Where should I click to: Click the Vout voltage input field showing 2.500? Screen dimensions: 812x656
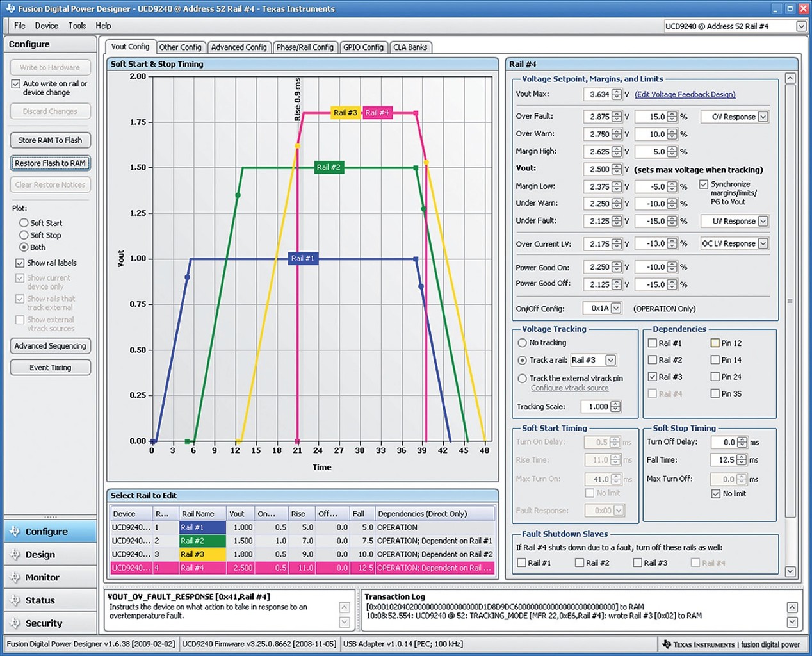[x=597, y=169]
